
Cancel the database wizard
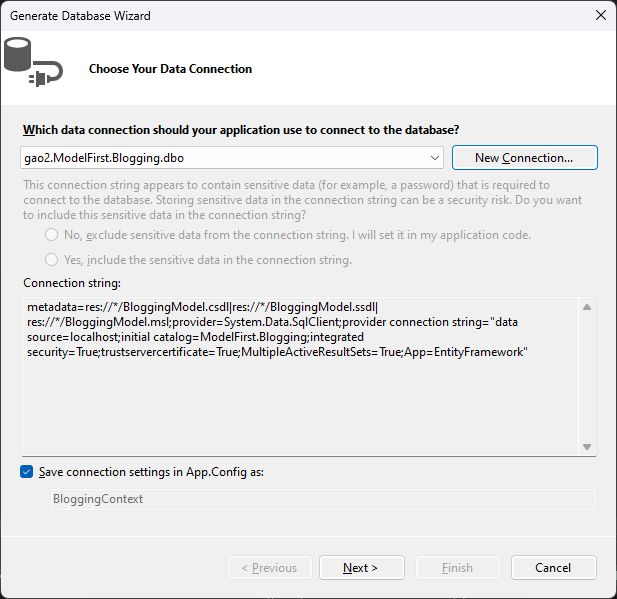[x=553, y=568]
